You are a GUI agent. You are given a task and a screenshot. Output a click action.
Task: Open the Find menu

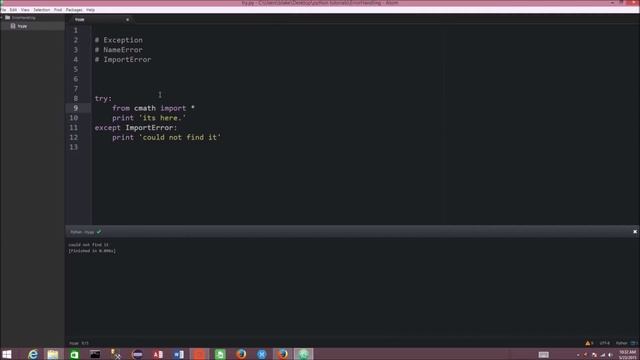(58, 9)
